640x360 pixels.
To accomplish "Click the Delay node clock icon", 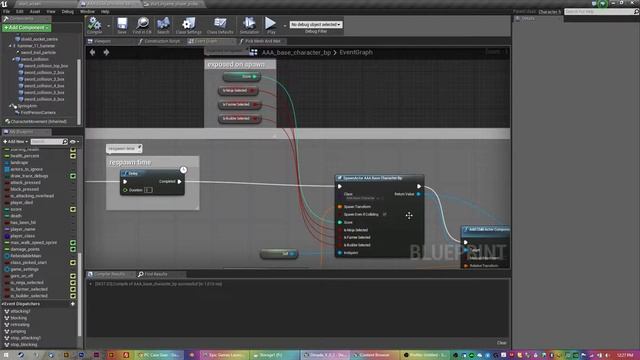I will point(183,170).
